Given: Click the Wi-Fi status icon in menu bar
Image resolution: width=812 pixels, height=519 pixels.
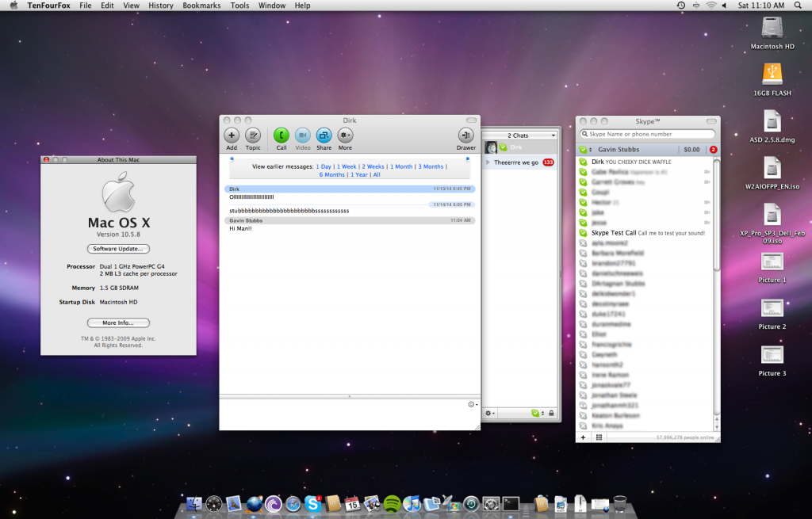Looking at the screenshot, I should [x=711, y=6].
